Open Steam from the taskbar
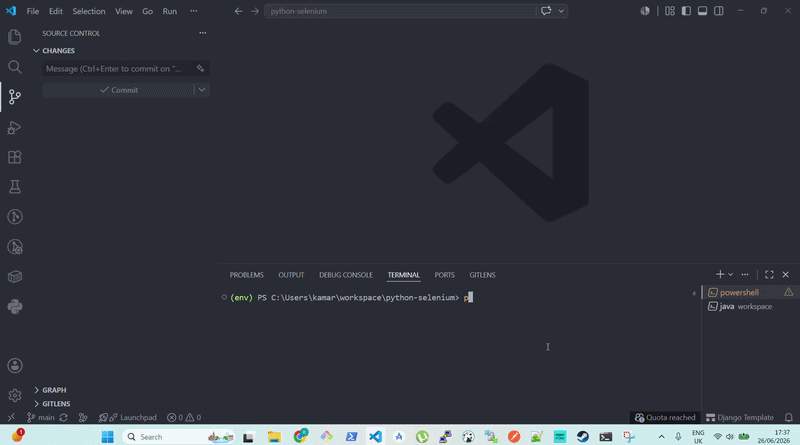 point(583,437)
